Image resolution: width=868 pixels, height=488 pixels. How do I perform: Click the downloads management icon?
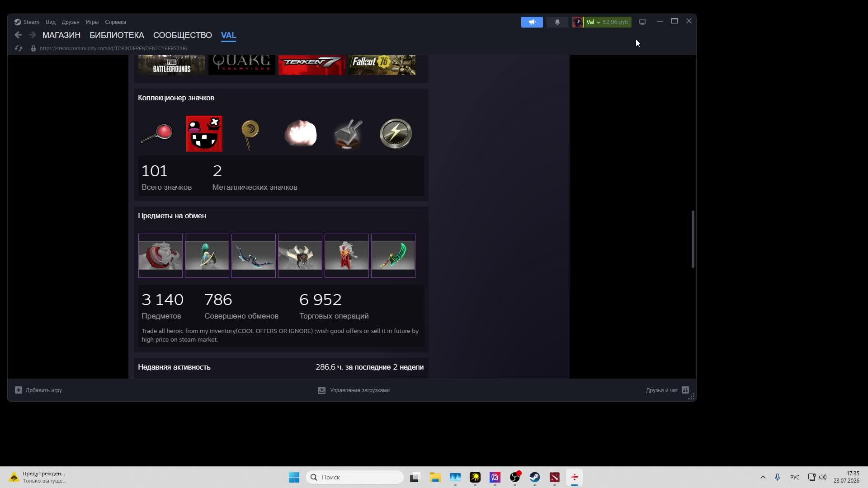click(322, 390)
